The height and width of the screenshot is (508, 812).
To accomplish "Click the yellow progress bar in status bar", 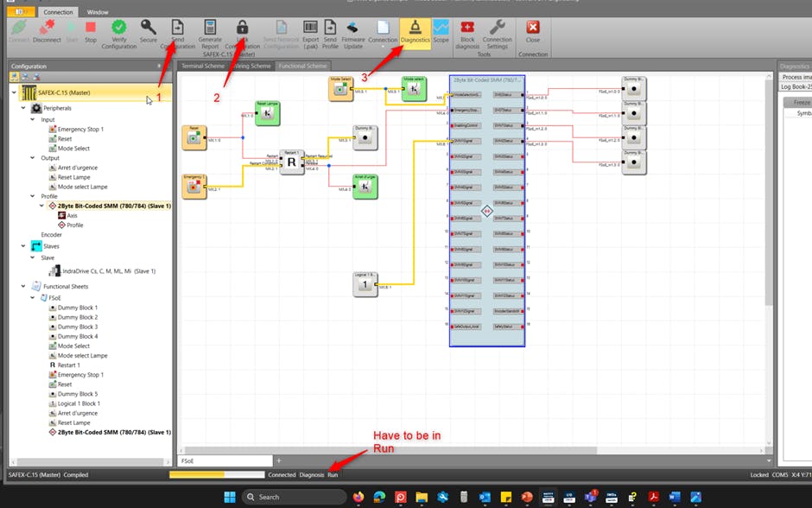I will coord(216,474).
